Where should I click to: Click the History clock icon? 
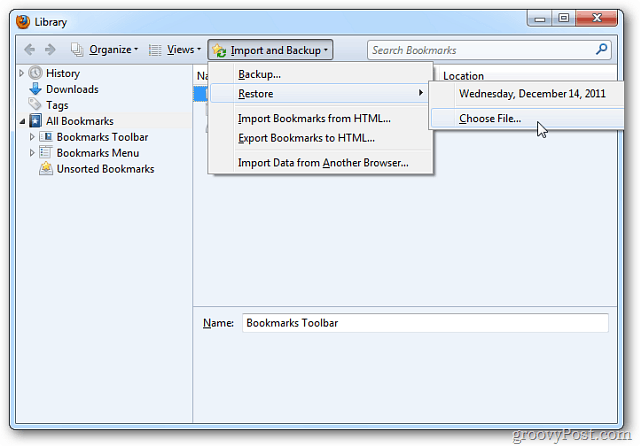[36, 73]
